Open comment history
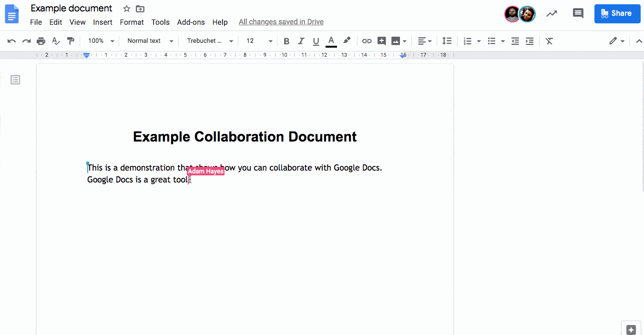644x335 pixels. 578,13
